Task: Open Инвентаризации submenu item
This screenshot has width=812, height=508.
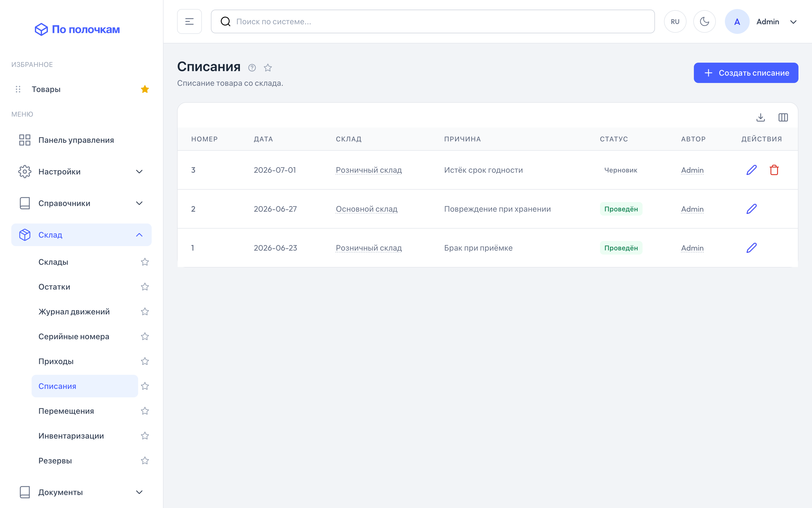Action: [x=71, y=436]
